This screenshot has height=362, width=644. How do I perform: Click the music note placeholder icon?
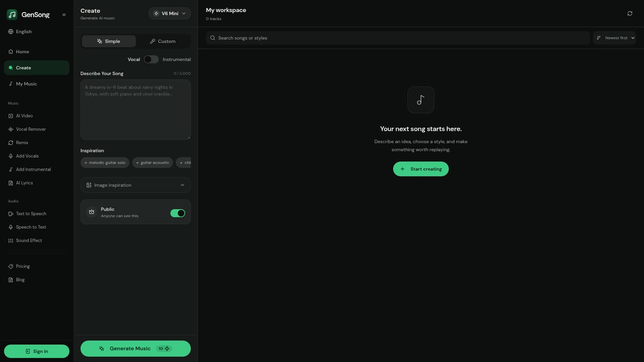[x=421, y=100]
